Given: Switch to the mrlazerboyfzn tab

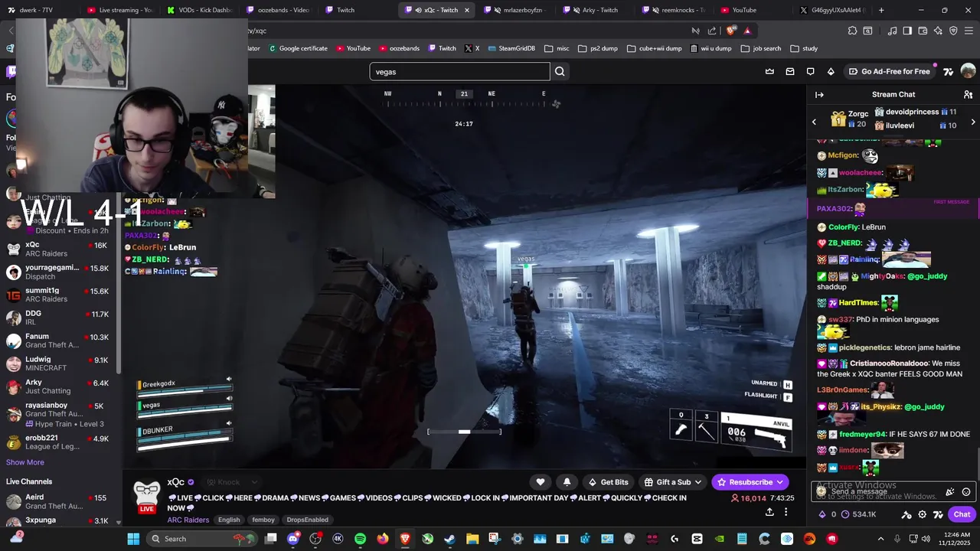Looking at the screenshot, I should point(518,10).
